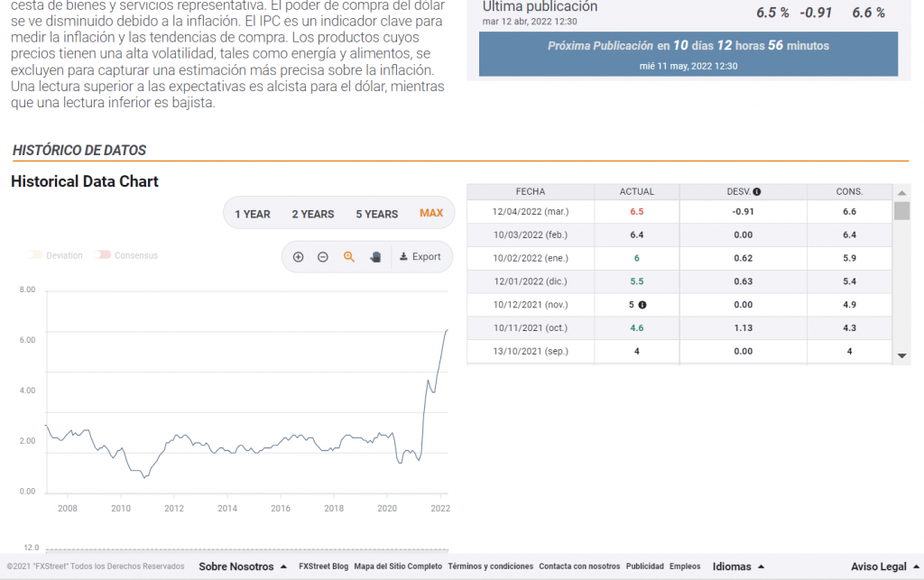Image resolution: width=924 pixels, height=580 pixels.
Task: Click the zoom in plus icon
Action: point(299,257)
